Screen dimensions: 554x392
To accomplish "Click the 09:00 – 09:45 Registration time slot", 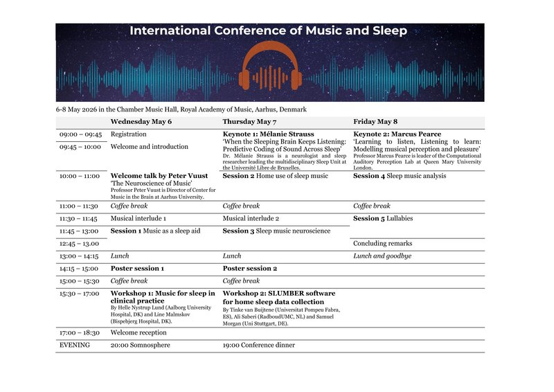I will [x=80, y=134].
